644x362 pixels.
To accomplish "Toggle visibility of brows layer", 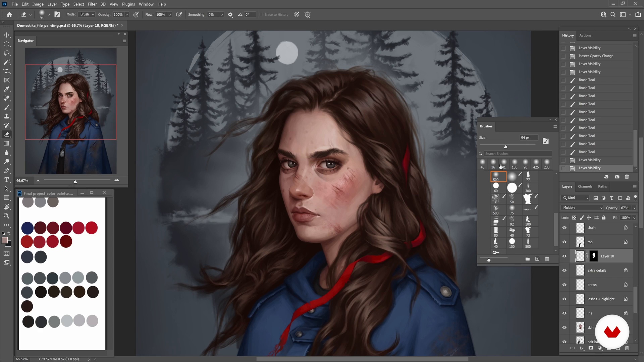I will [565, 285].
